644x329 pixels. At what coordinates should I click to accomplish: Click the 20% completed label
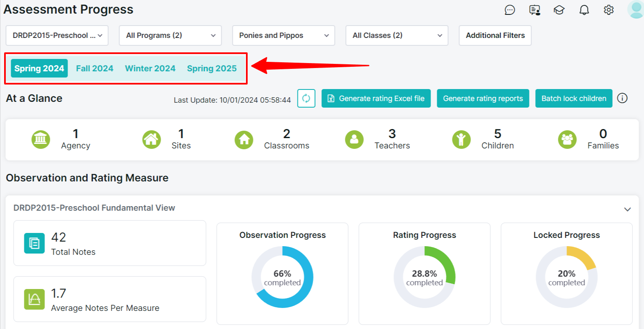pyautogui.click(x=567, y=278)
